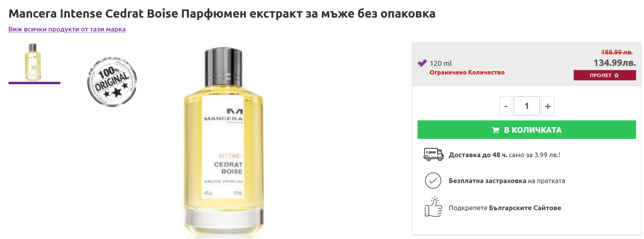This screenshot has height=239, width=644.
Task: Click the flower icon on ПРОЛЕТ badge
Action: 616,75
